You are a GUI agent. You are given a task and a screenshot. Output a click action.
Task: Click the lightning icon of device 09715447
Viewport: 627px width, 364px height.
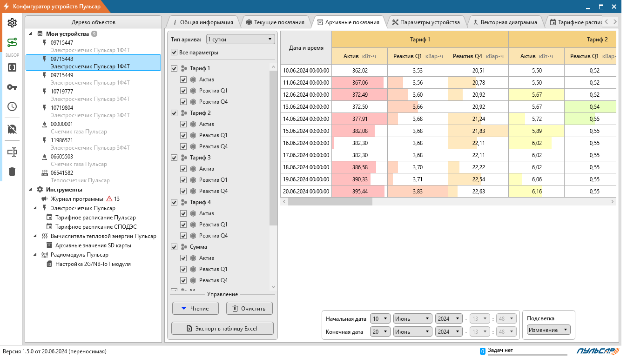45,43
